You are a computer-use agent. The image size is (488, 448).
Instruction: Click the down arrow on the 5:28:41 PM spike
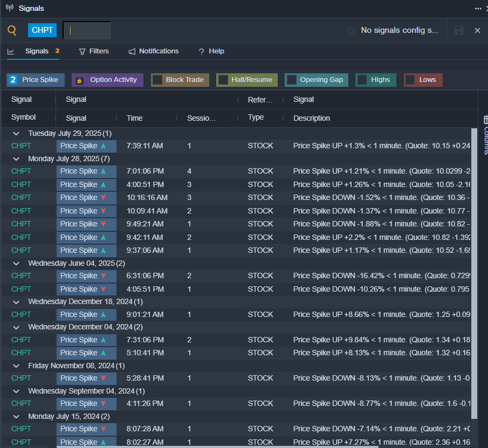click(104, 378)
